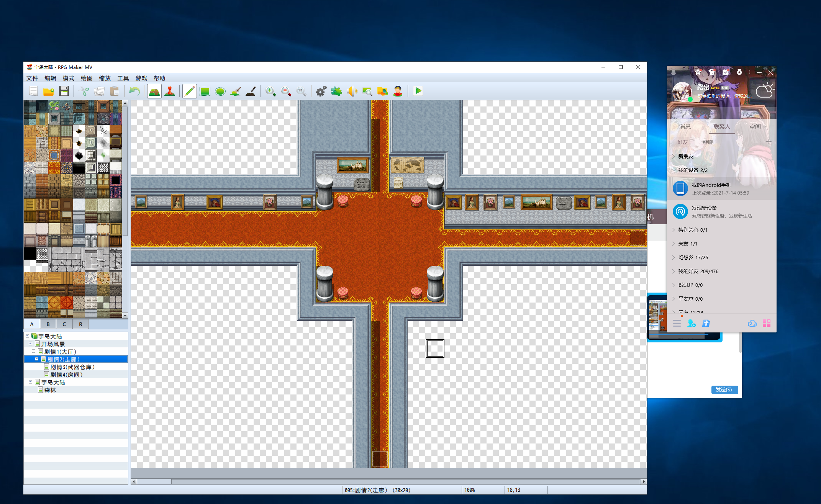Image resolution: width=821 pixels, height=504 pixels.
Task: Open a project with the folder icon
Action: (49, 91)
